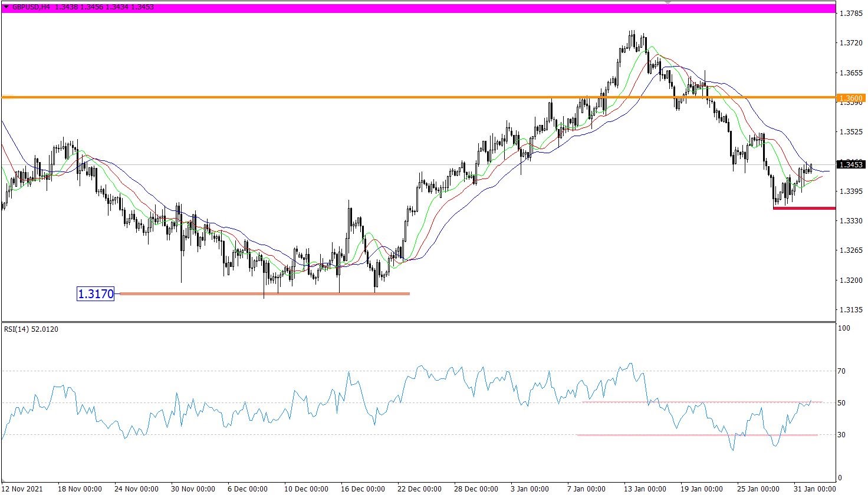Click the RSI scale value 70
This screenshot has height=495, width=868.
(841, 371)
